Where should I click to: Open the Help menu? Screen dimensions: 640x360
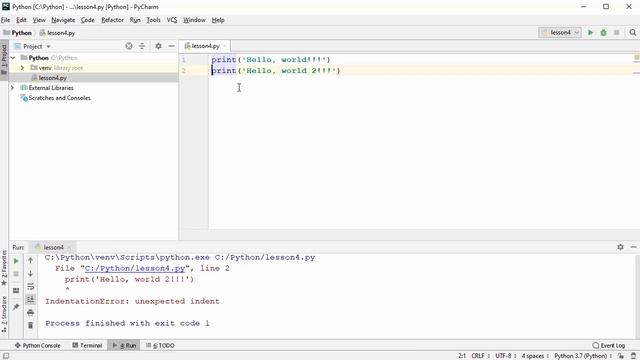(218, 20)
